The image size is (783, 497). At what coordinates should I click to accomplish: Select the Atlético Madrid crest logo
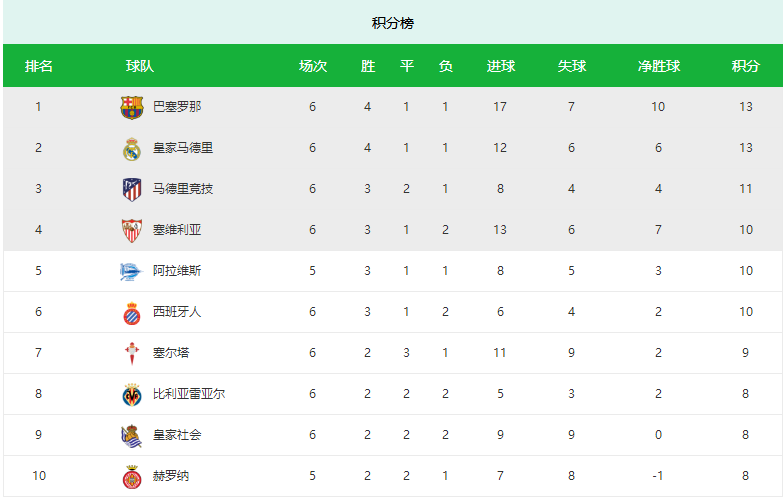pyautogui.click(x=132, y=189)
